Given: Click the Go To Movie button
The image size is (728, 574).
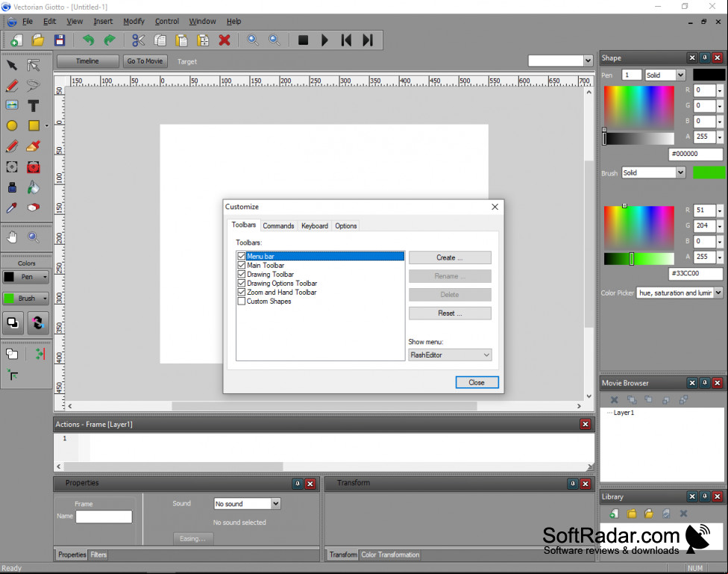Looking at the screenshot, I should click(x=145, y=61).
